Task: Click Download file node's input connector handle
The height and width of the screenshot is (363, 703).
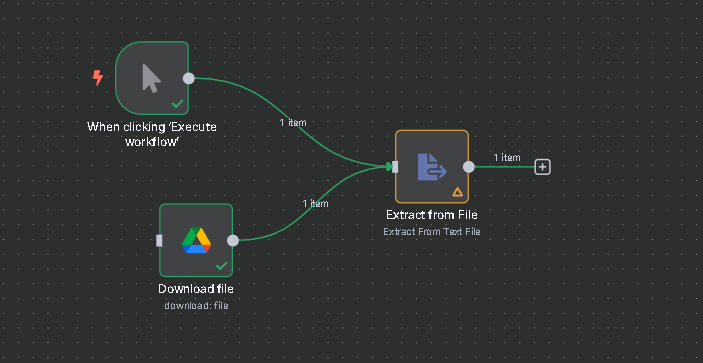Action: tap(159, 241)
